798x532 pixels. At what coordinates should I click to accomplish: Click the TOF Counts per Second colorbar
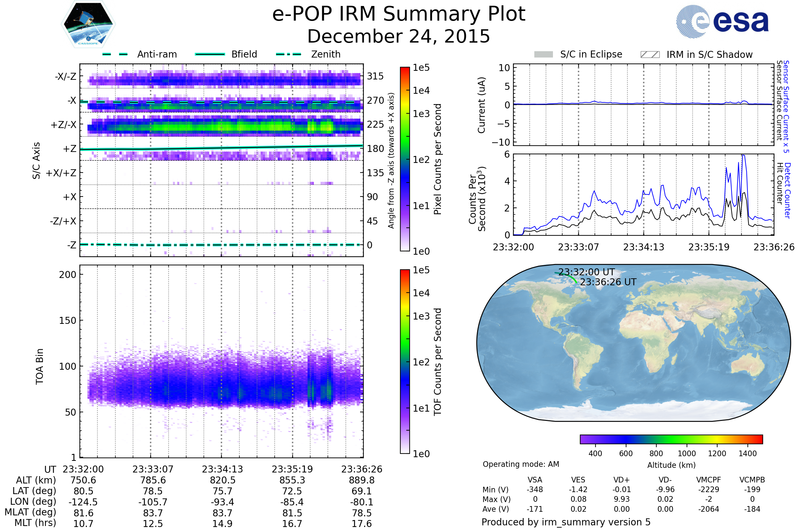coord(405,361)
